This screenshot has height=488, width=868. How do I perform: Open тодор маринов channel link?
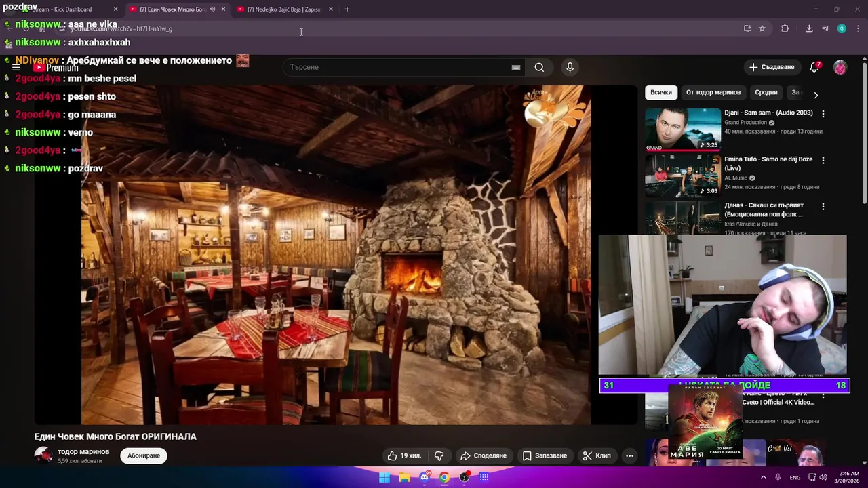click(83, 451)
